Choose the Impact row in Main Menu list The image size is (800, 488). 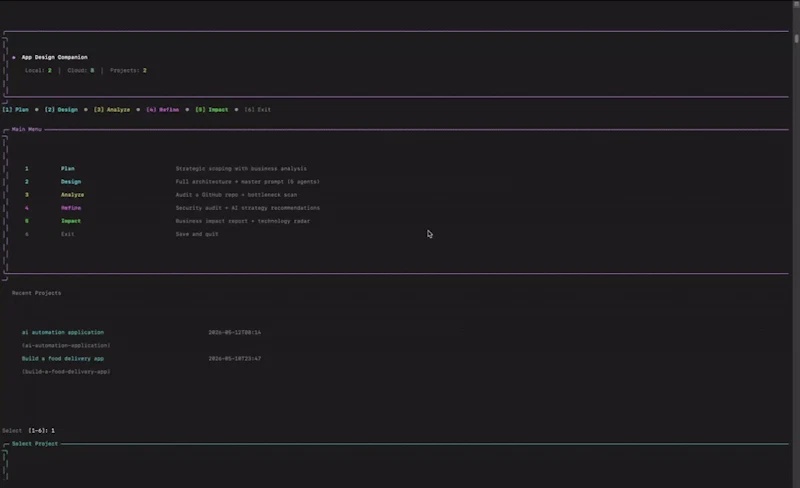167,222
